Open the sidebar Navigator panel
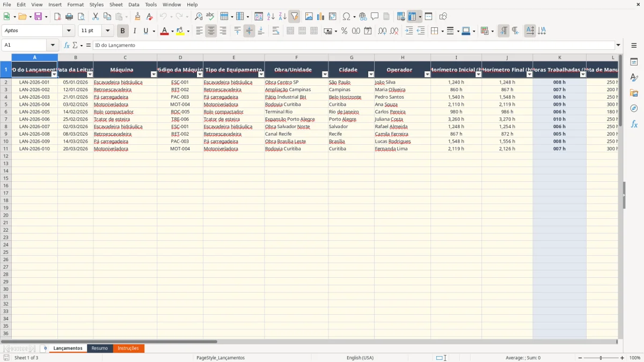 coord(634,109)
